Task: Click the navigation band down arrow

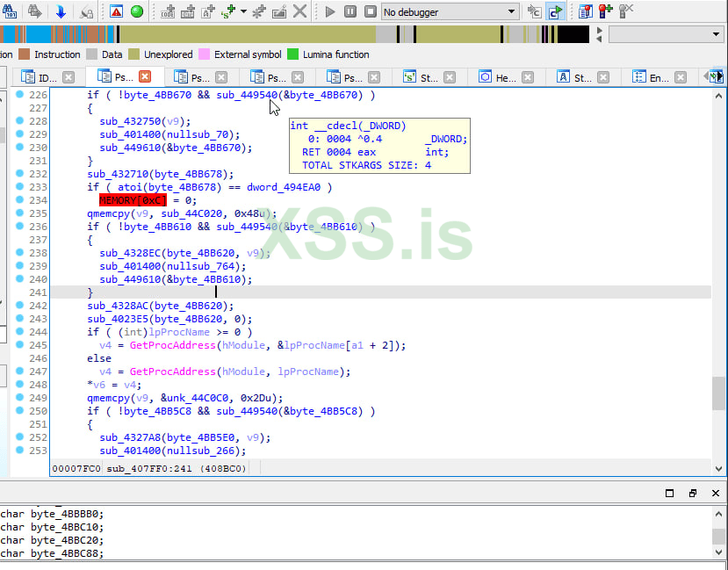Action: 600,39
